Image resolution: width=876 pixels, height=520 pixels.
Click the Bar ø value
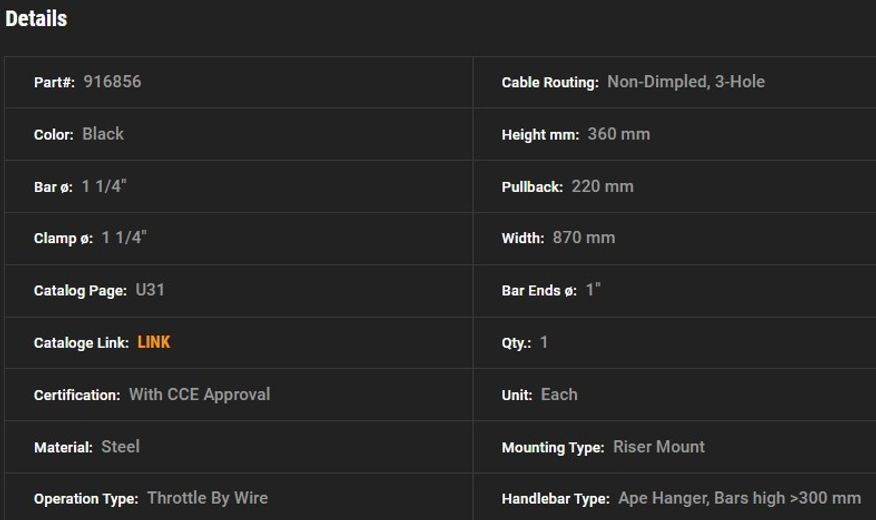(104, 186)
